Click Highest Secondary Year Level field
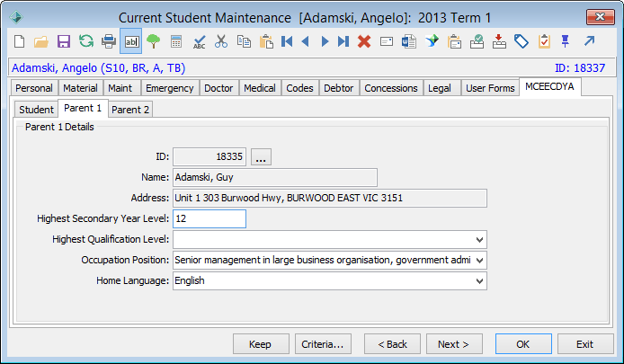This screenshot has width=624, height=364. click(209, 218)
